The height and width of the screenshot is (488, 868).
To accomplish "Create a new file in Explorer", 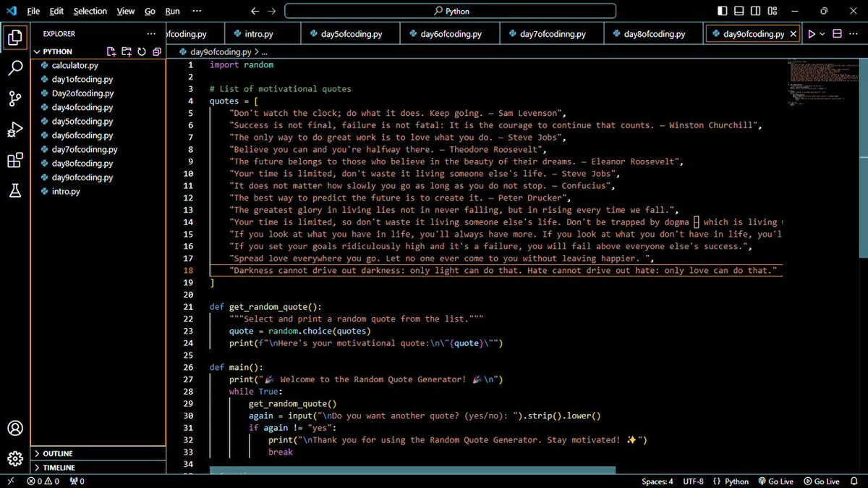I will point(111,51).
